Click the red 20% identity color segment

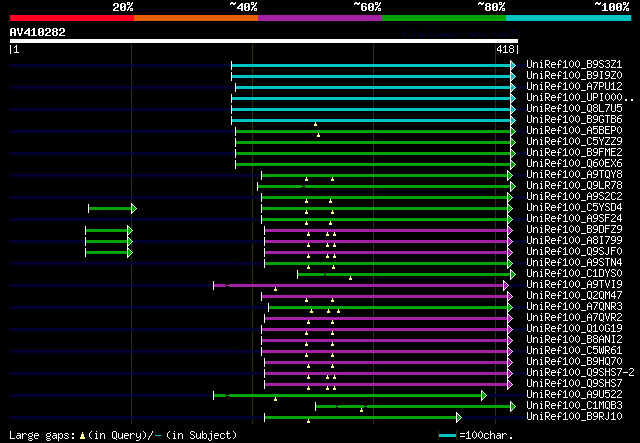point(72,18)
